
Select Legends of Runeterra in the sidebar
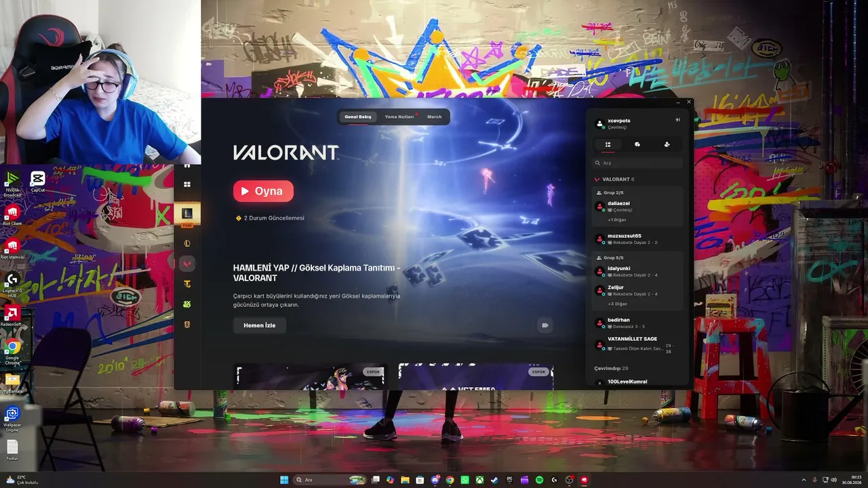187,325
